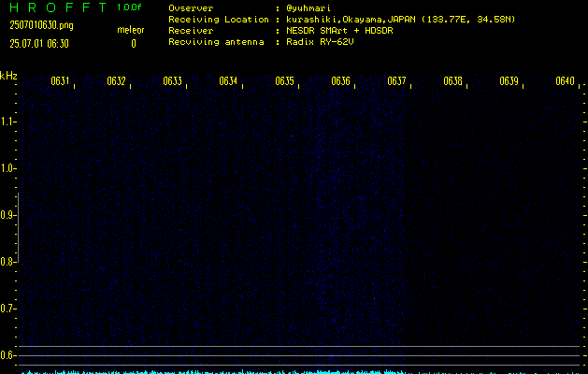Screen dimensions: 588x374
Task: Click the HROFFT title text
Action: pyautogui.click(x=58, y=7)
